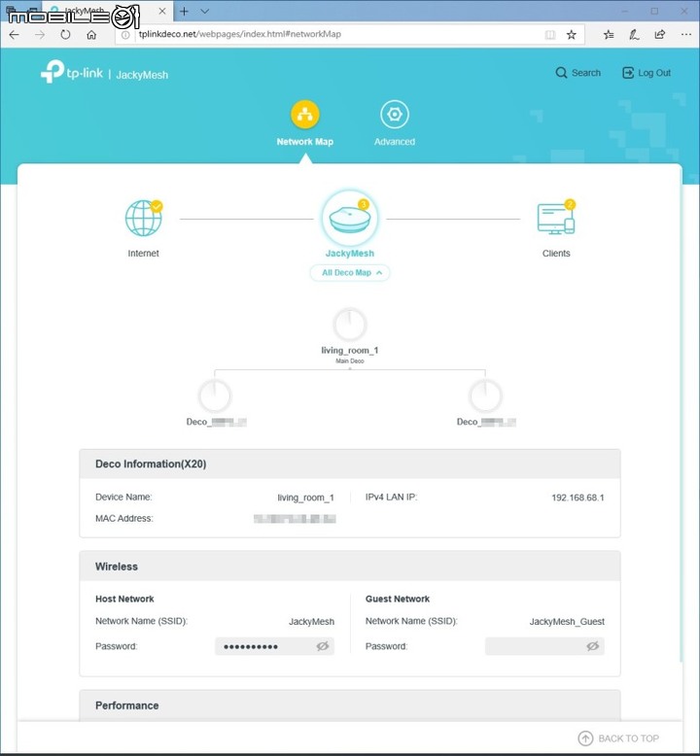This screenshot has width=700, height=756.
Task: Select the JackyMesh Deco router icon
Action: click(x=350, y=219)
